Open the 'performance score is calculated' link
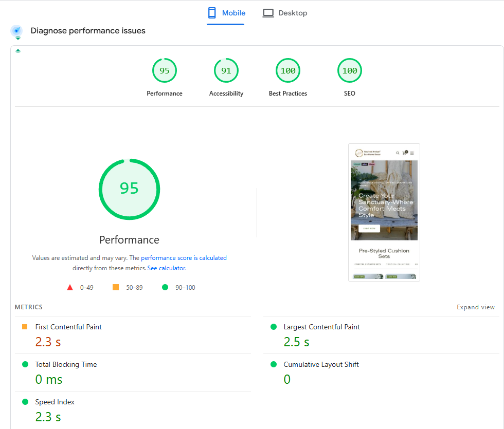 184,258
